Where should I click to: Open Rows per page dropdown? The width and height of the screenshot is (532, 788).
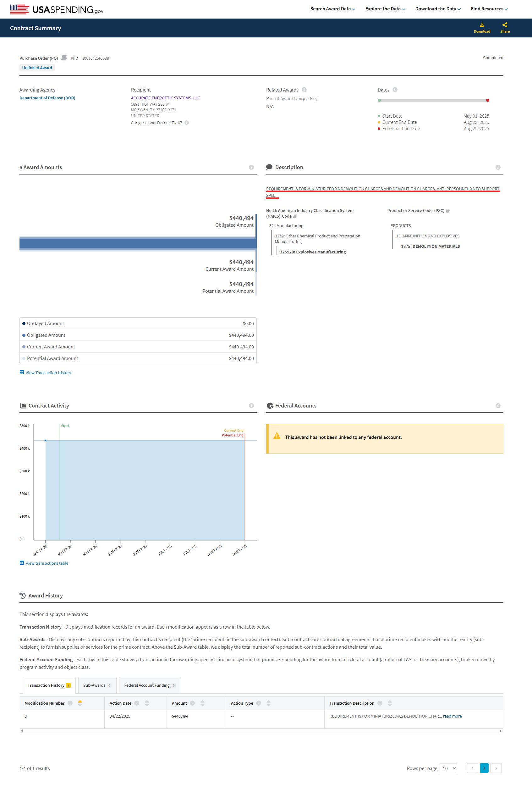tap(448, 768)
